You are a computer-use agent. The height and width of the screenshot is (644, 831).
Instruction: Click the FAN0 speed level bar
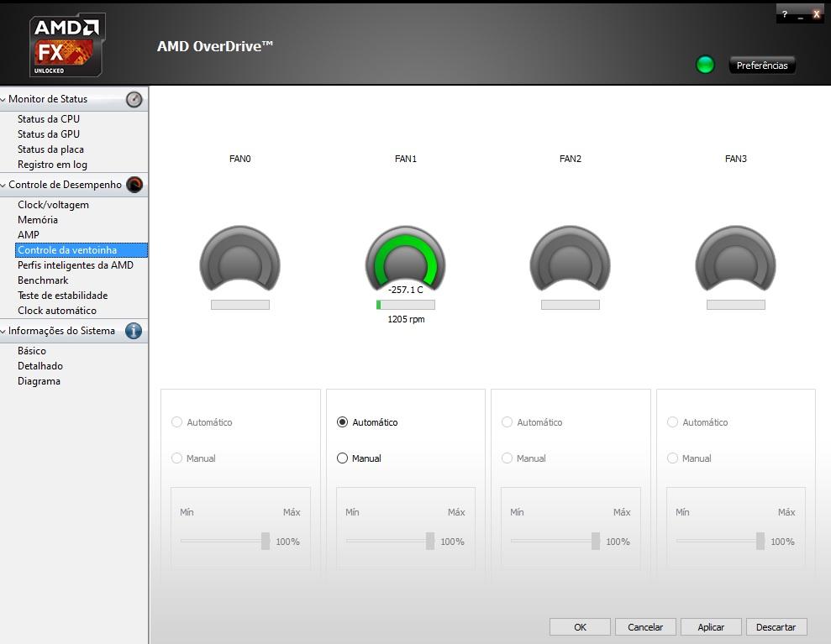click(x=240, y=305)
